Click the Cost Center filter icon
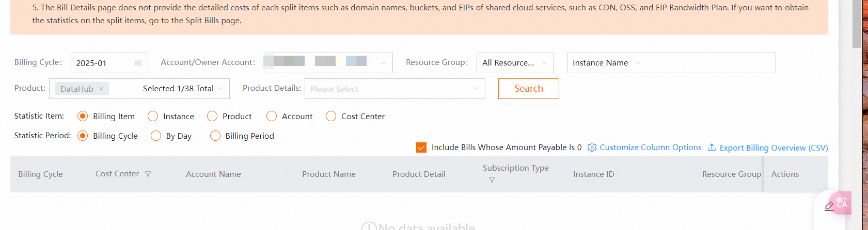 148,174
